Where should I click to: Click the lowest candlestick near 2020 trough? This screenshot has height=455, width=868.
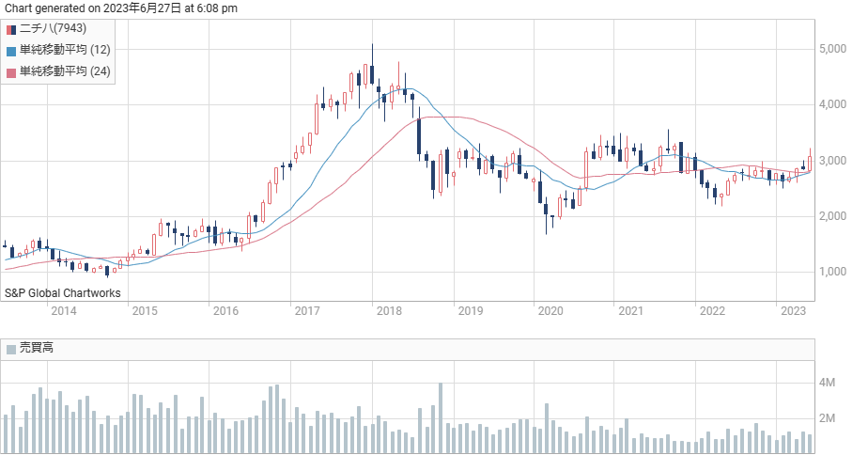pos(546,213)
